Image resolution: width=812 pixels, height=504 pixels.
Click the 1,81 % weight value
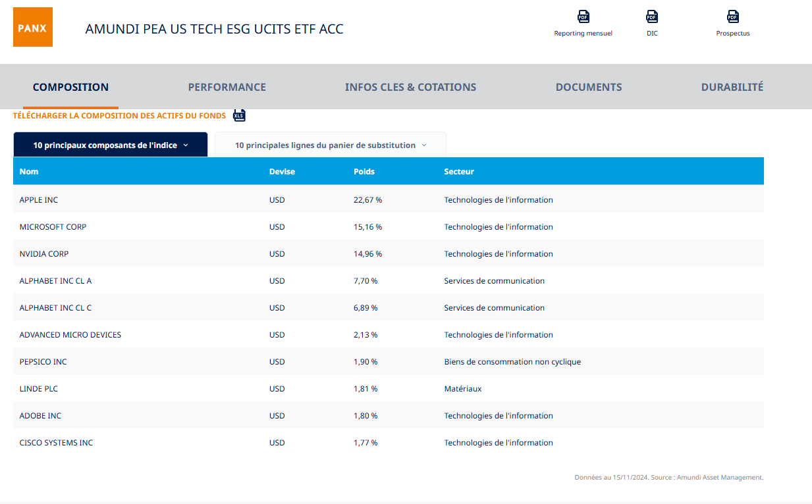tap(365, 389)
